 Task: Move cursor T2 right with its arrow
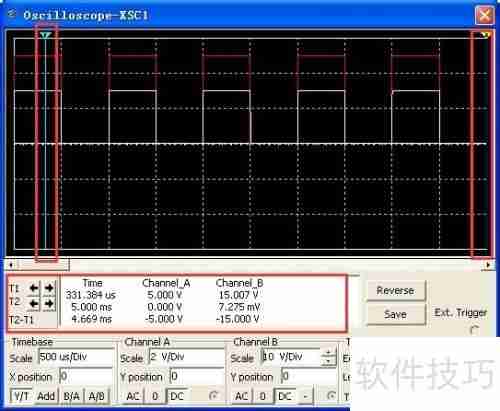pyautogui.click(x=49, y=303)
